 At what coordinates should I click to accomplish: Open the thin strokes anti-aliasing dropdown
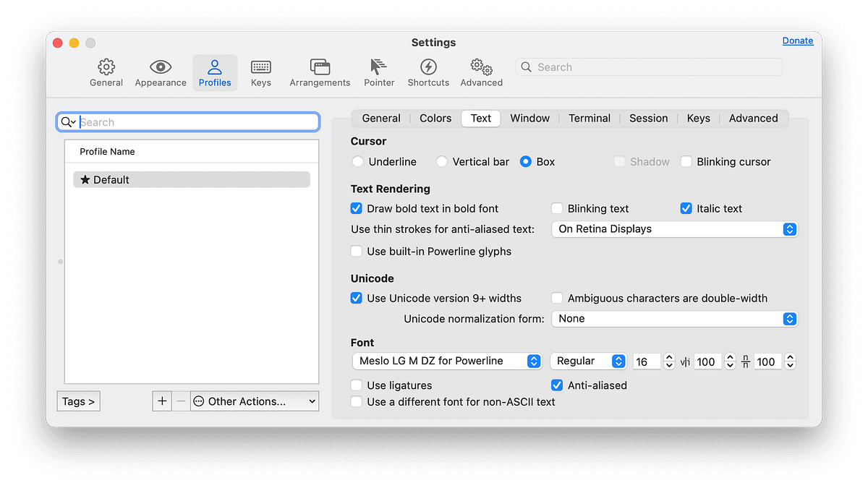pos(674,228)
